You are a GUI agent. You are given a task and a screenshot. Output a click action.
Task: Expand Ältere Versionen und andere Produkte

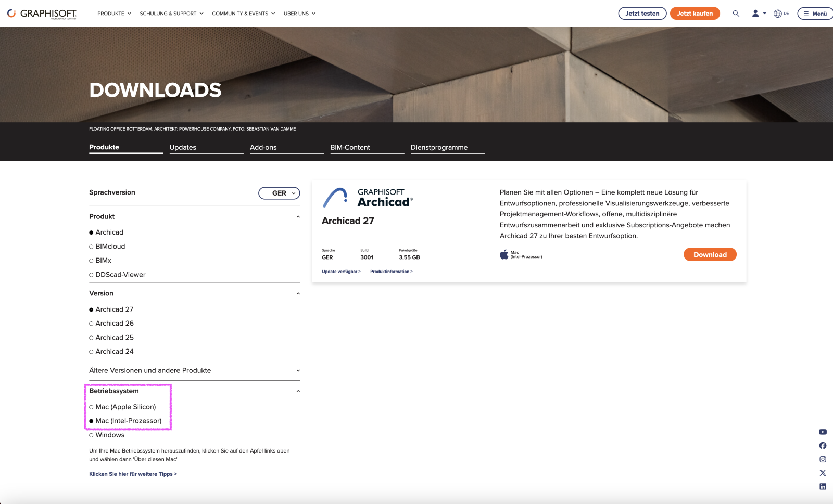click(x=194, y=371)
